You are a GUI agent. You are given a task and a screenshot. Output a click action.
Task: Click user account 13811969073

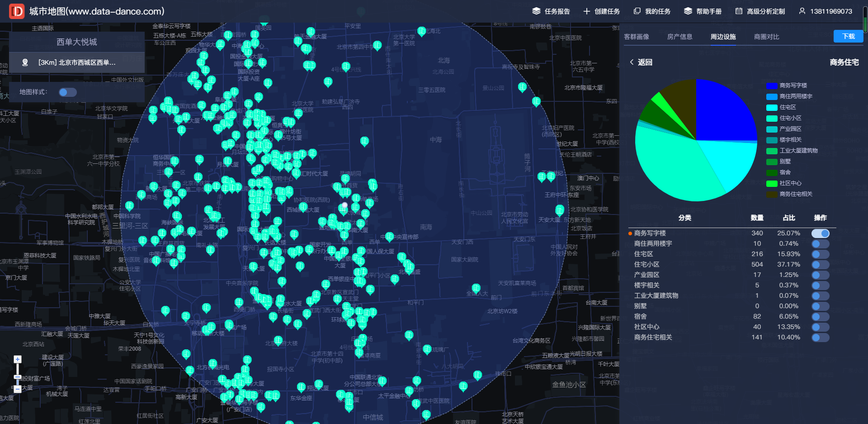(x=826, y=11)
